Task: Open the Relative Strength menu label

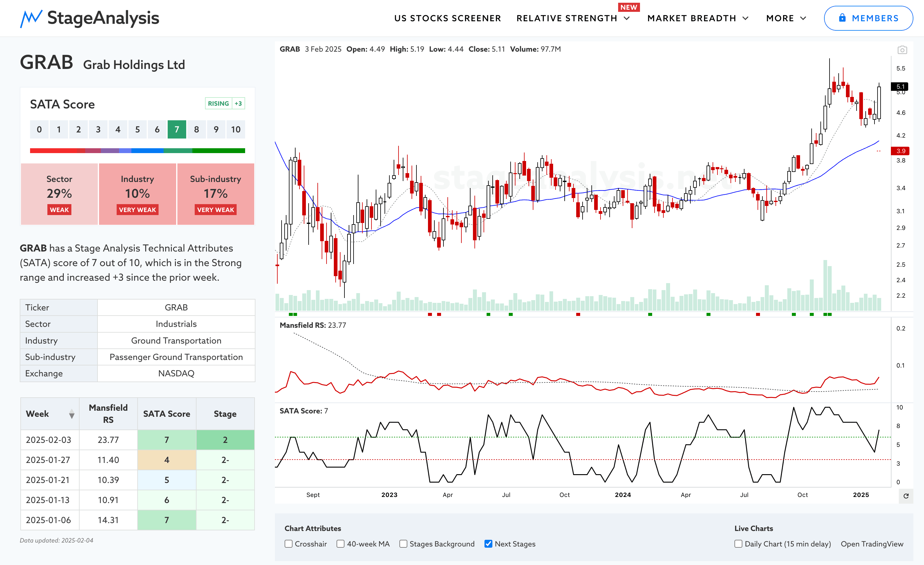Action: tap(566, 18)
